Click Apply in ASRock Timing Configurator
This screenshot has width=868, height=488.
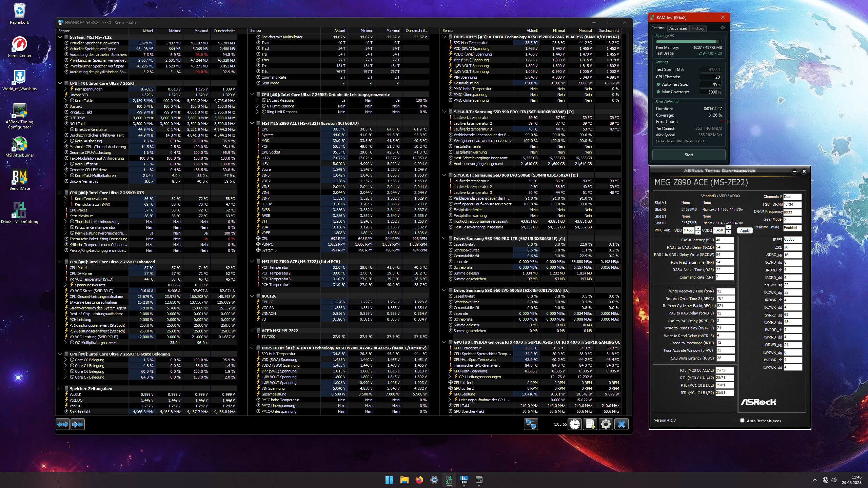pos(745,230)
